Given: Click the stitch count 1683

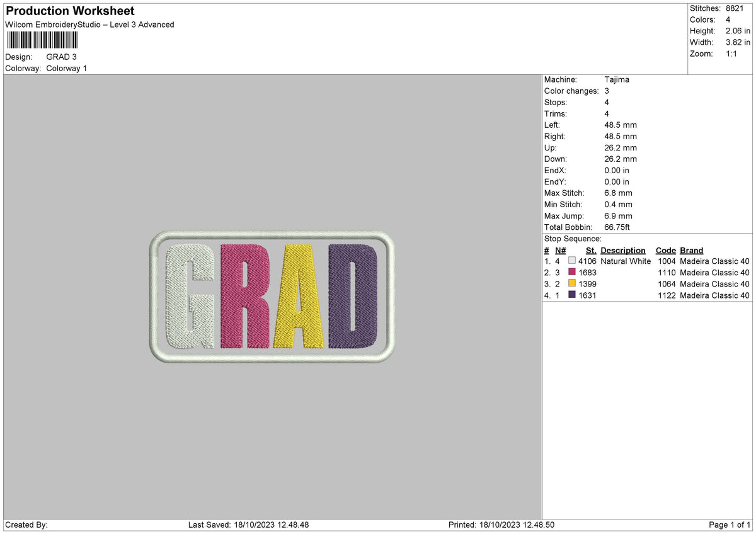Looking at the screenshot, I should click(x=587, y=272).
